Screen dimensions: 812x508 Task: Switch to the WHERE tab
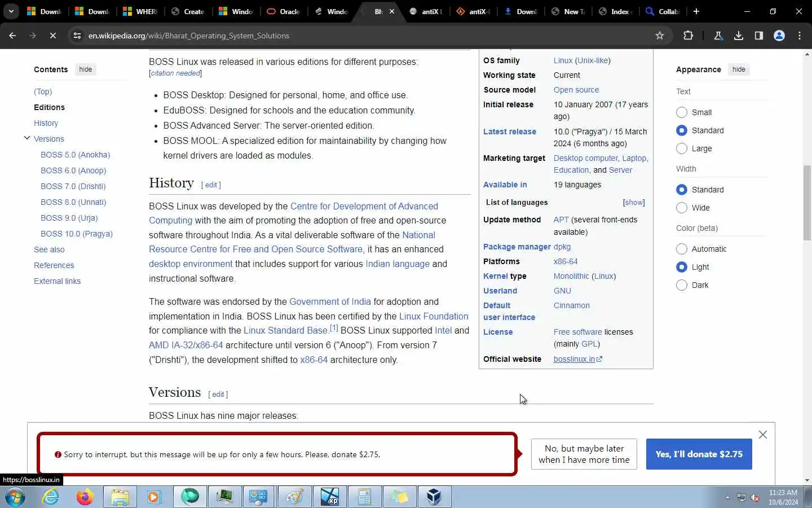pos(140,11)
